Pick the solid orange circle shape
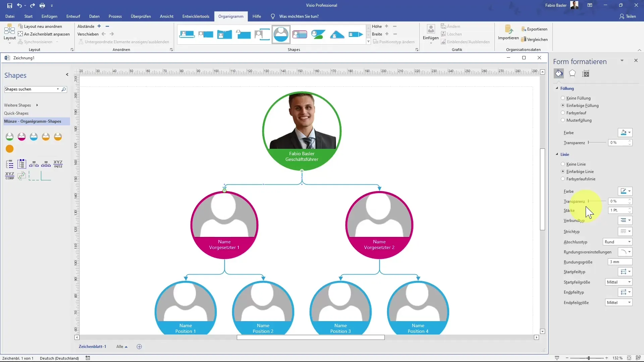 click(x=10, y=149)
